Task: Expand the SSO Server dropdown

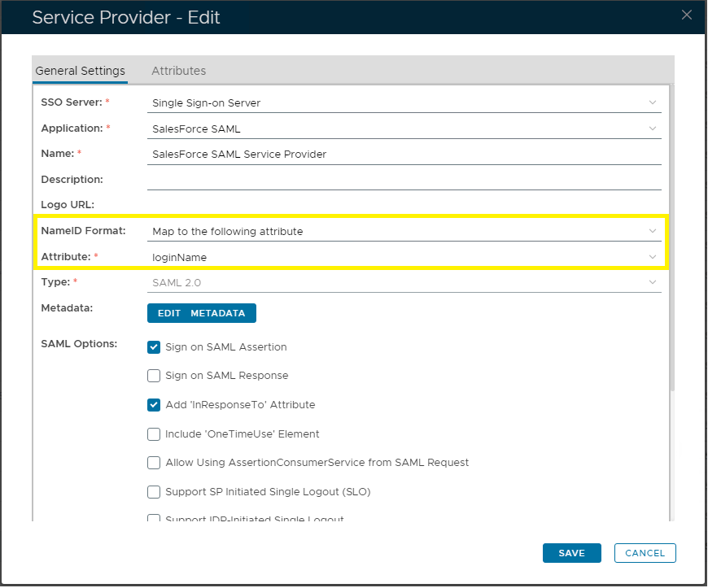Action: coord(652,102)
